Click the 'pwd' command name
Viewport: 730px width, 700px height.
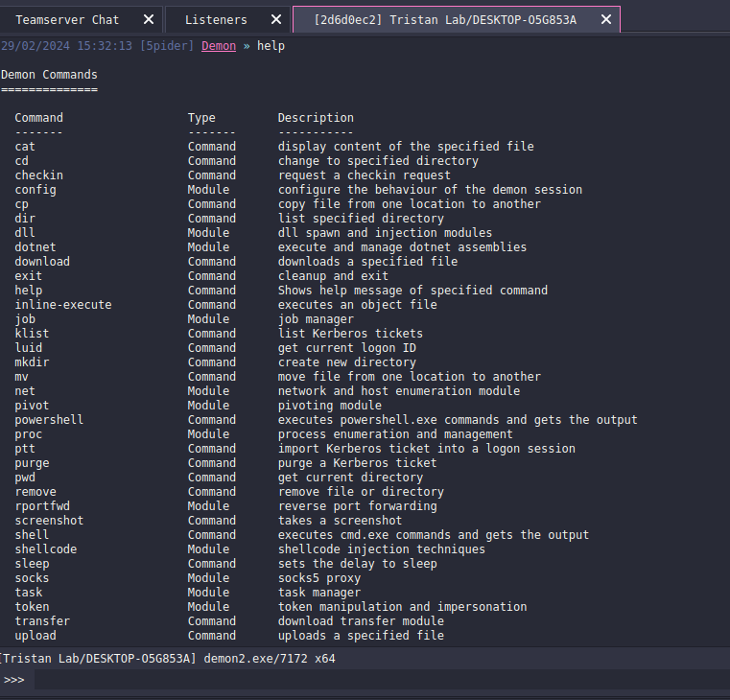(25, 478)
